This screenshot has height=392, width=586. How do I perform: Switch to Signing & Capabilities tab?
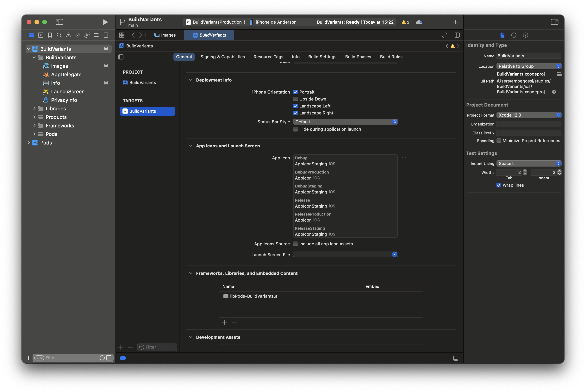pos(223,57)
